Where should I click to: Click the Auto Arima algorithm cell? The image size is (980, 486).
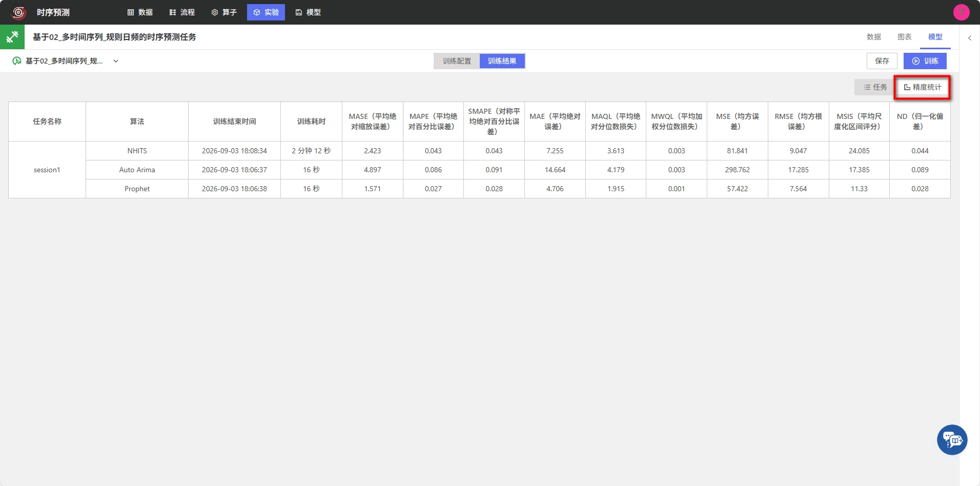137,170
